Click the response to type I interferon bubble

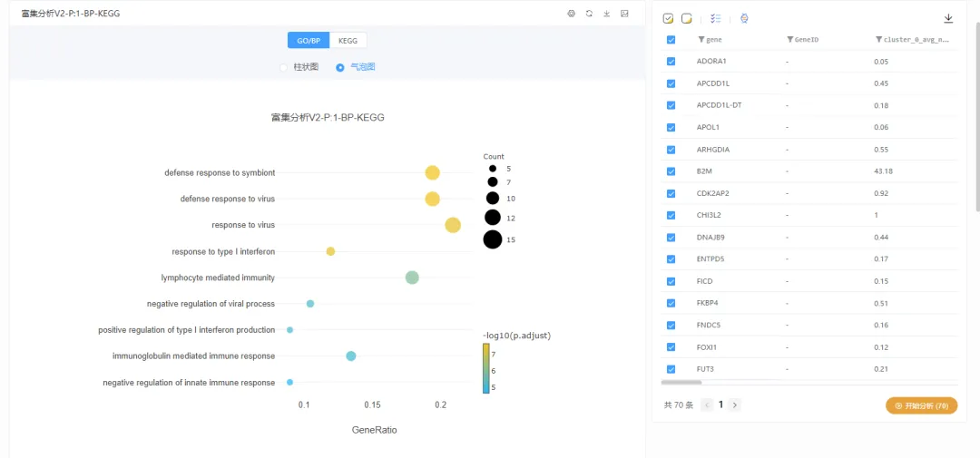330,251
